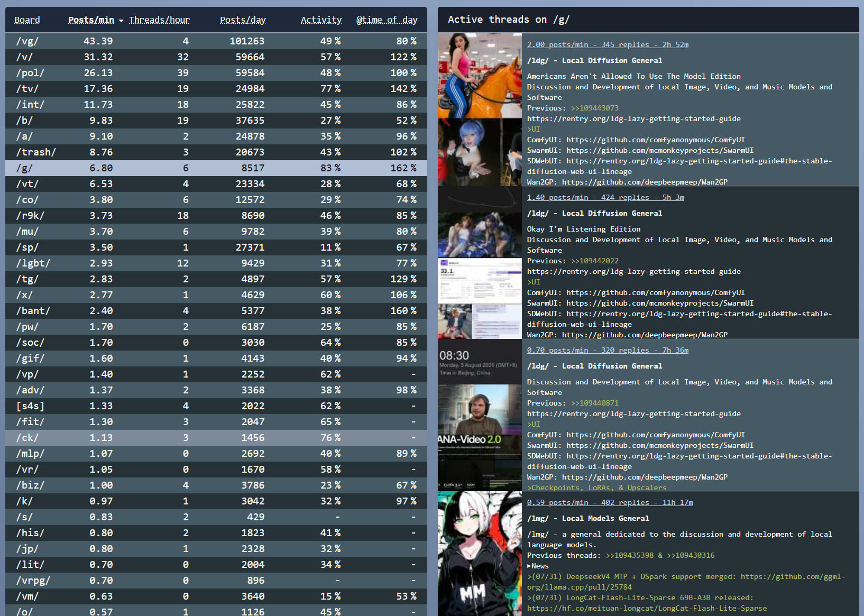This screenshot has width=864, height=616.
Task: Select the /k/ board row
Action: [x=216, y=501]
